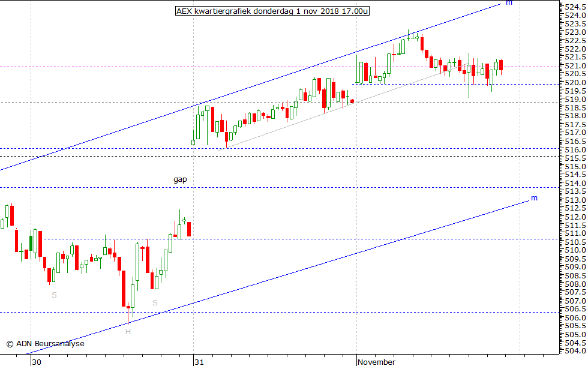Click the price label 524.0 on the price axis
Viewport: 588px width, 366px height.
575,16
